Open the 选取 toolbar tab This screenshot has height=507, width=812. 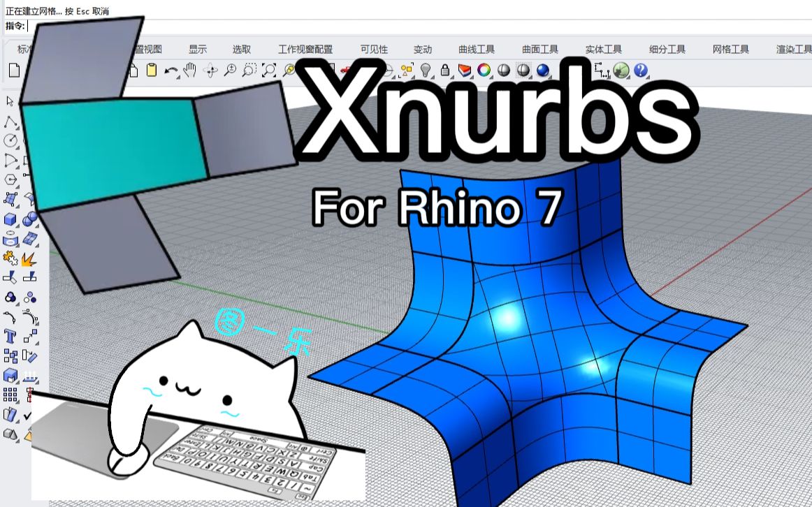[242, 49]
